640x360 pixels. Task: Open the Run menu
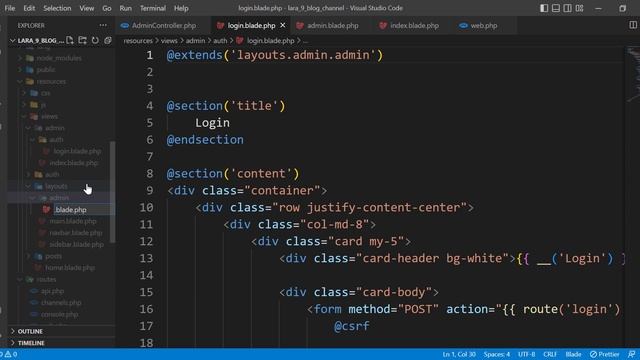tap(126, 8)
